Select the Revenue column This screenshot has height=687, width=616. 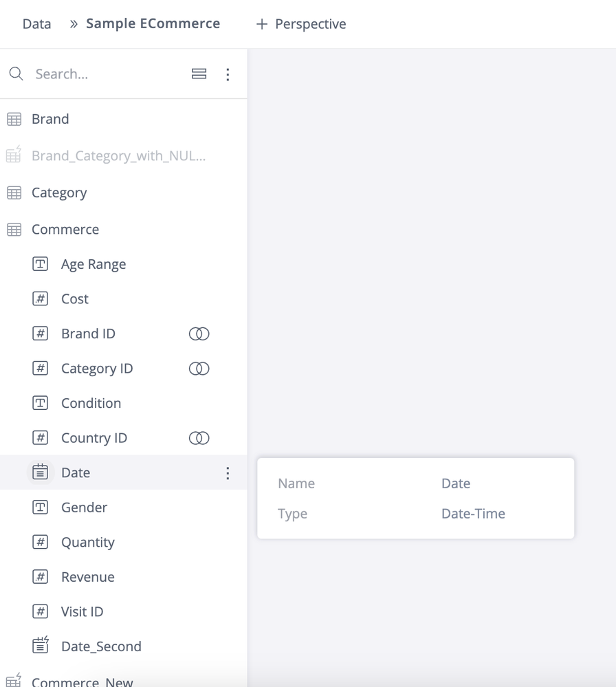88,577
